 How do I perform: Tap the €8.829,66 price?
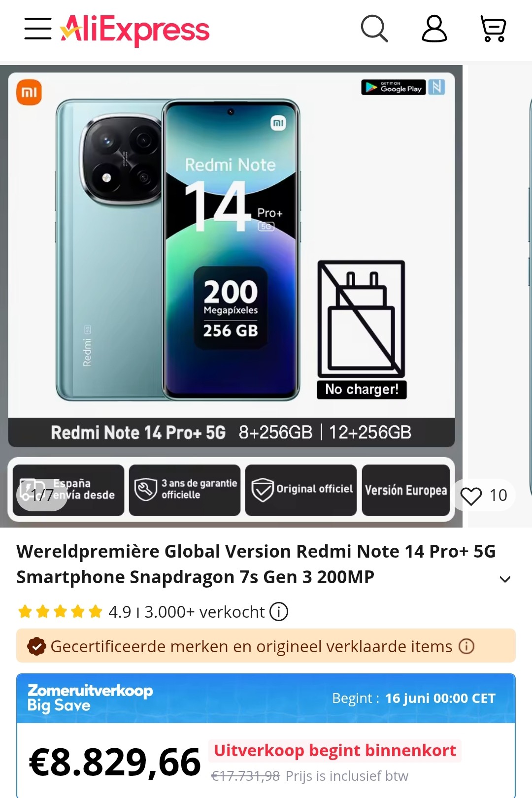pos(115,763)
